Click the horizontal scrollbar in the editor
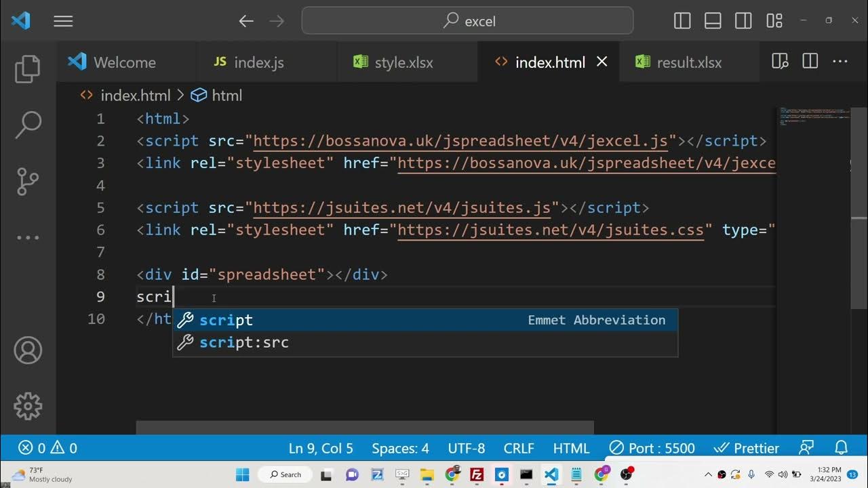 [x=365, y=427]
